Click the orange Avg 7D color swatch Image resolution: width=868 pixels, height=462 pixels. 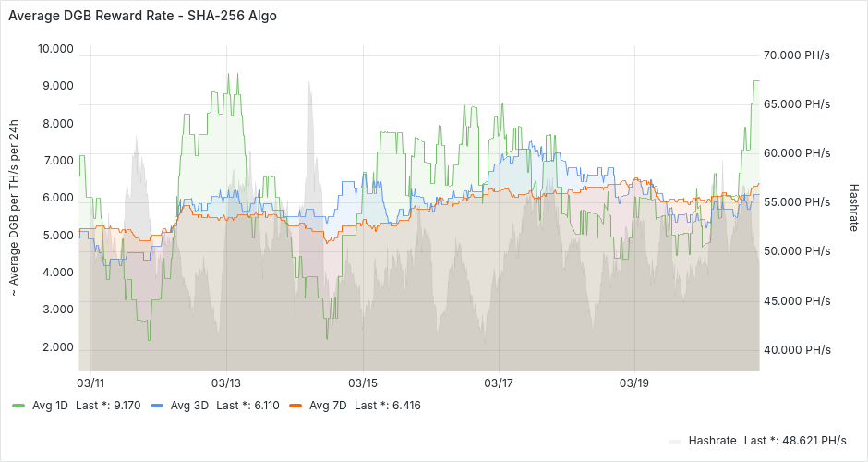click(295, 405)
